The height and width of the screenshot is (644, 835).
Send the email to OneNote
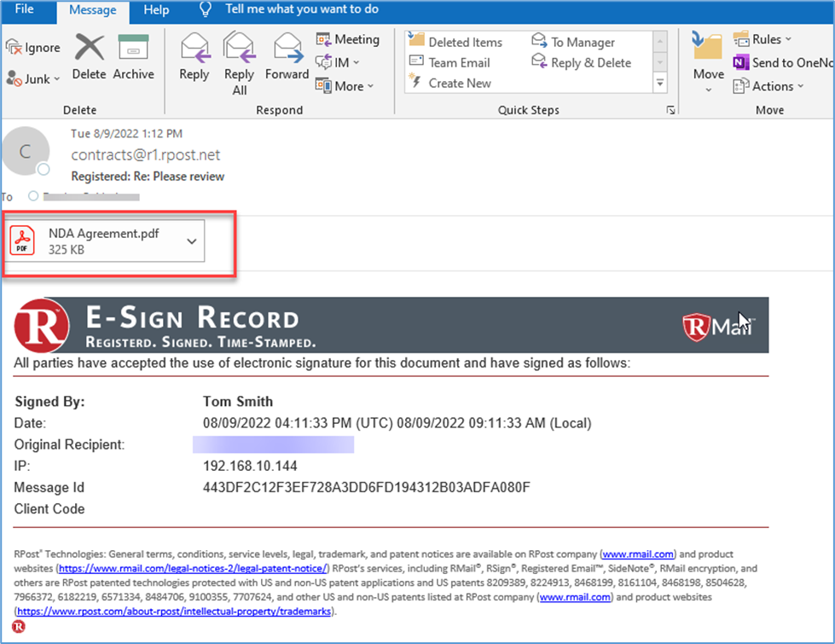click(782, 62)
